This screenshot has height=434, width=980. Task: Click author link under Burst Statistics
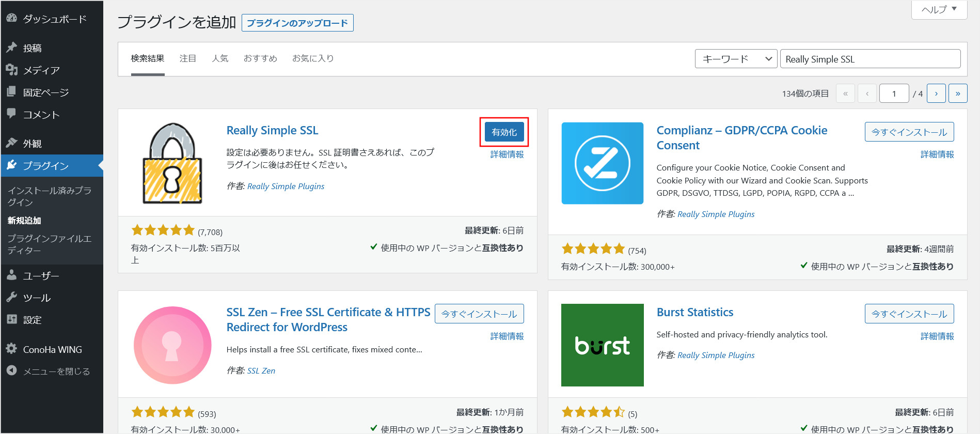tap(716, 355)
